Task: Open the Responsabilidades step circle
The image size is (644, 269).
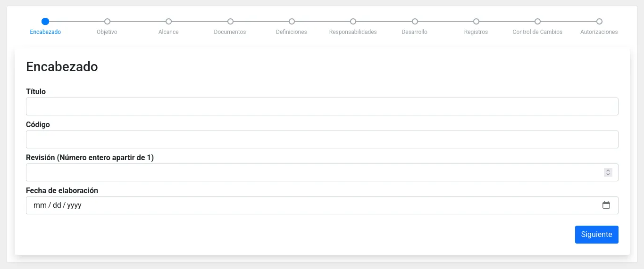Action: (x=353, y=21)
